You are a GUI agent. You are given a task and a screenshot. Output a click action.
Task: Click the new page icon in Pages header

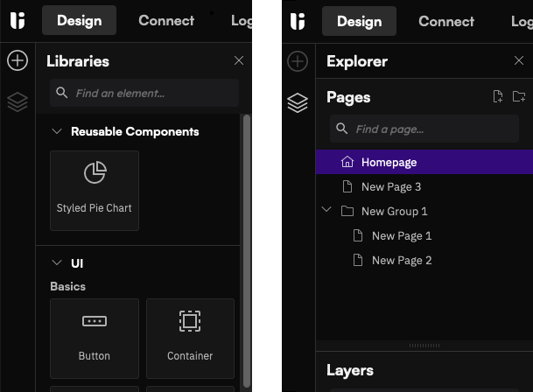coord(498,96)
